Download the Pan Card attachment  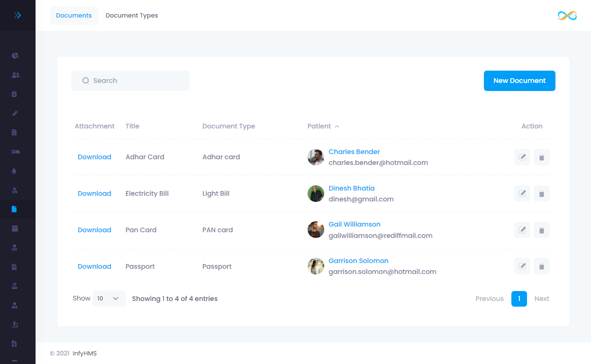coord(94,230)
